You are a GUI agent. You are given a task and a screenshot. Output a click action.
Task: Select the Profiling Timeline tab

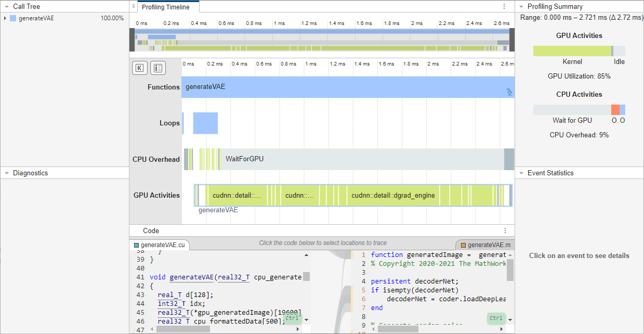166,7
